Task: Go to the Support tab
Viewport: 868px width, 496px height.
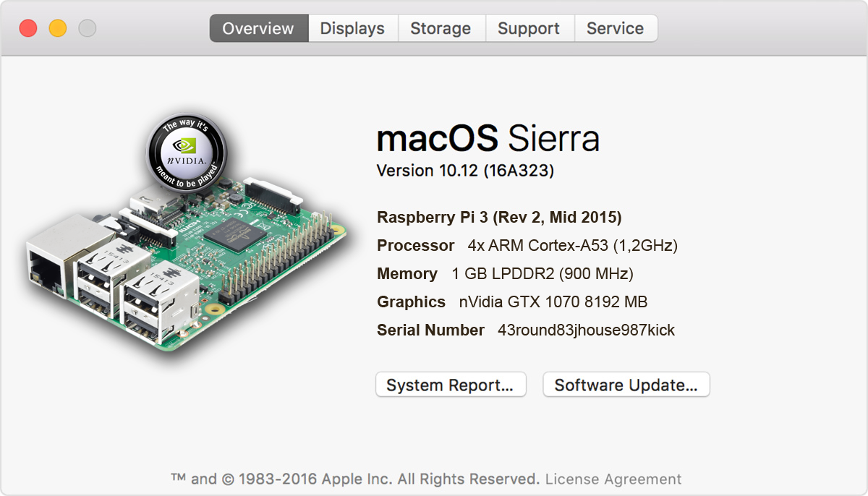Action: click(x=529, y=29)
